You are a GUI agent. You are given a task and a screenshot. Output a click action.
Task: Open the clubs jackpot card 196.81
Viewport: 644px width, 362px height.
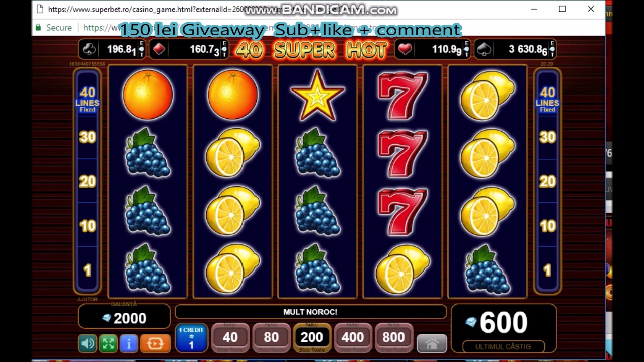pyautogui.click(x=113, y=49)
